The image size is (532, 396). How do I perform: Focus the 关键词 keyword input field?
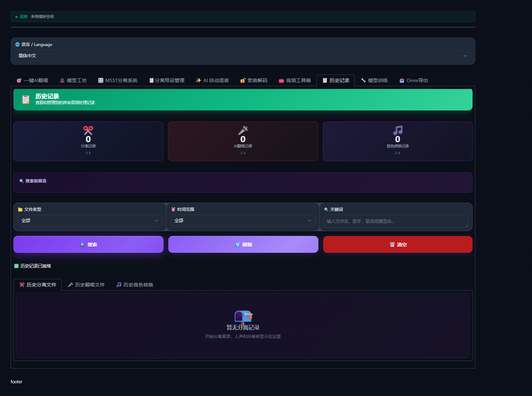[395, 221]
